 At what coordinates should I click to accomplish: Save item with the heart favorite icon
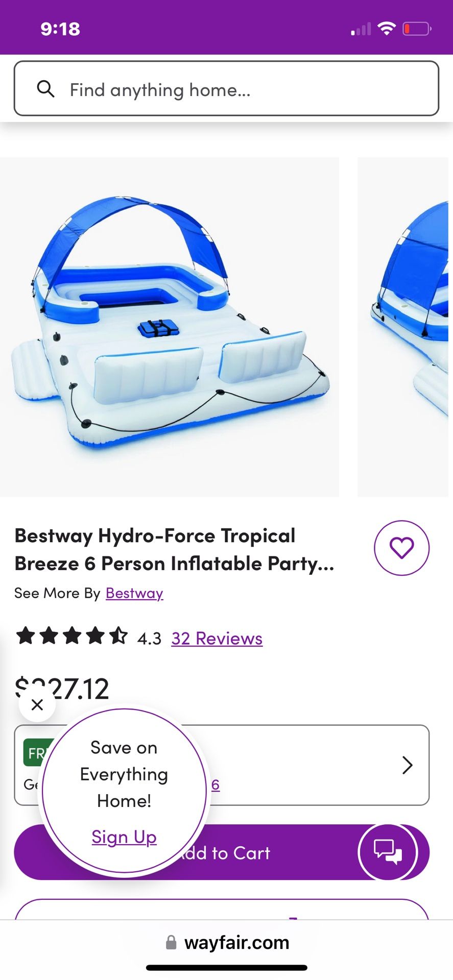[402, 548]
